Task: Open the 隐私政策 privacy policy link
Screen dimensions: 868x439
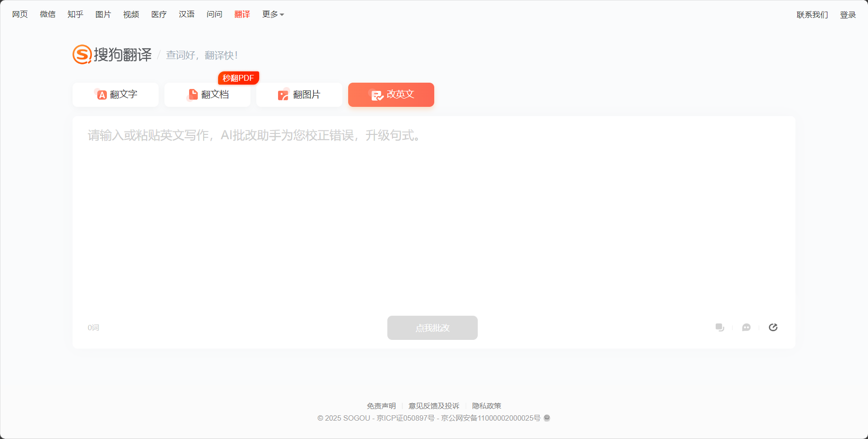Action: click(x=486, y=406)
